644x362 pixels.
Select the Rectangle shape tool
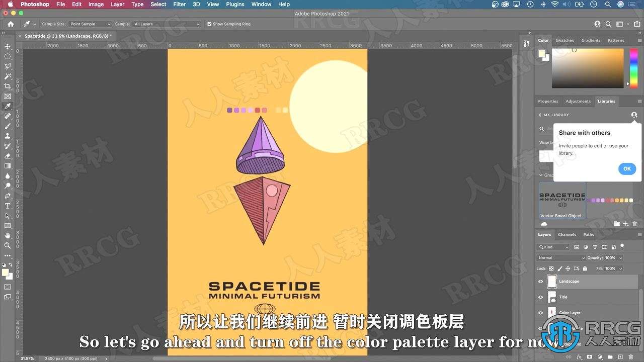(x=8, y=226)
